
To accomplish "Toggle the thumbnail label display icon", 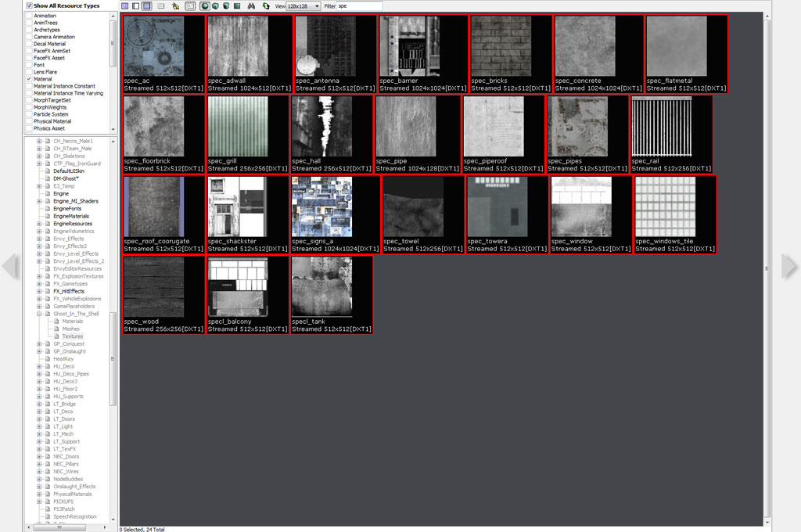I will [190, 6].
